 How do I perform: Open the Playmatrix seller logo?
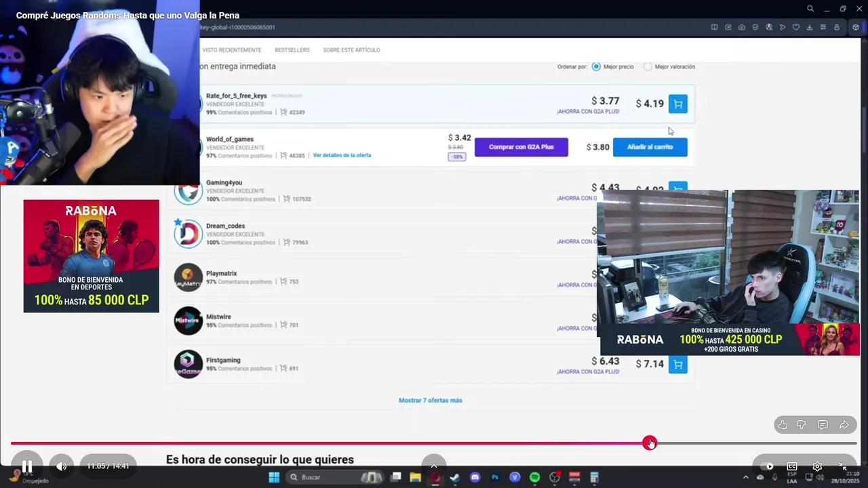(x=188, y=277)
